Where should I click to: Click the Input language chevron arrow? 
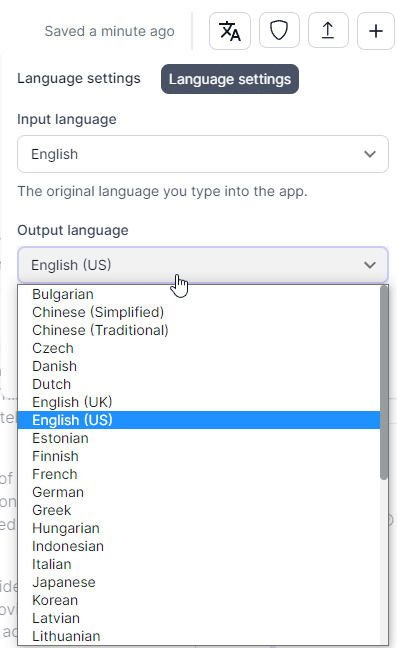pyautogui.click(x=370, y=154)
